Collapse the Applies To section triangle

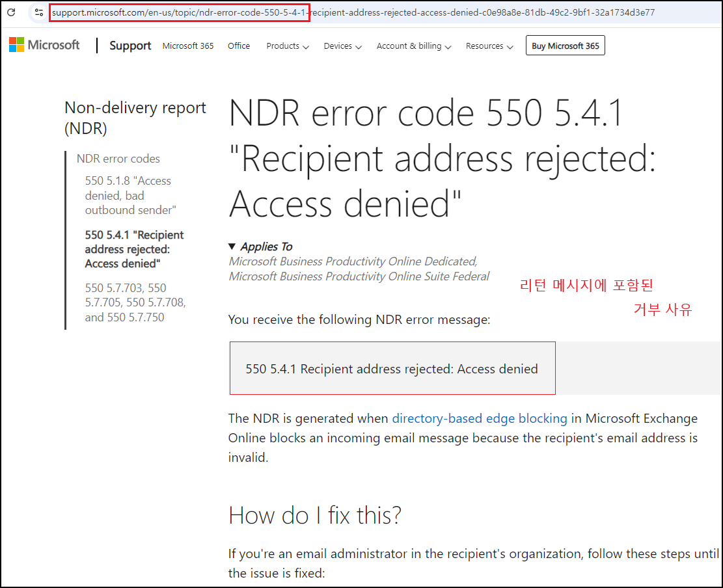[x=232, y=247]
